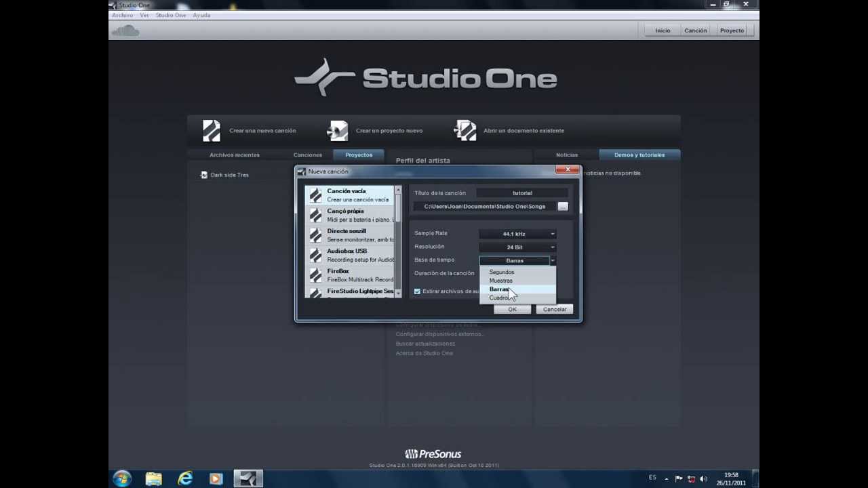868x488 pixels.
Task: Click the Proyecto button in the top toolbar
Action: 732,30
